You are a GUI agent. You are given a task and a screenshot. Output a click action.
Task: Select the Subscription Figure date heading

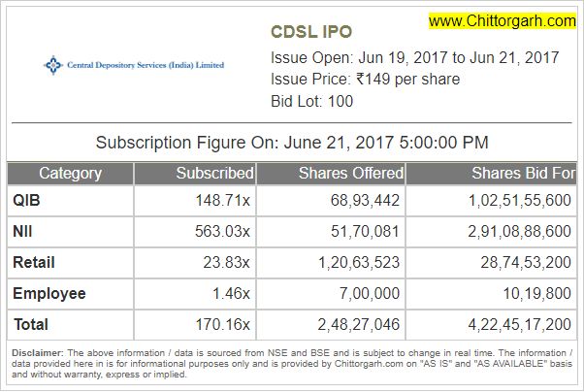[292, 143]
